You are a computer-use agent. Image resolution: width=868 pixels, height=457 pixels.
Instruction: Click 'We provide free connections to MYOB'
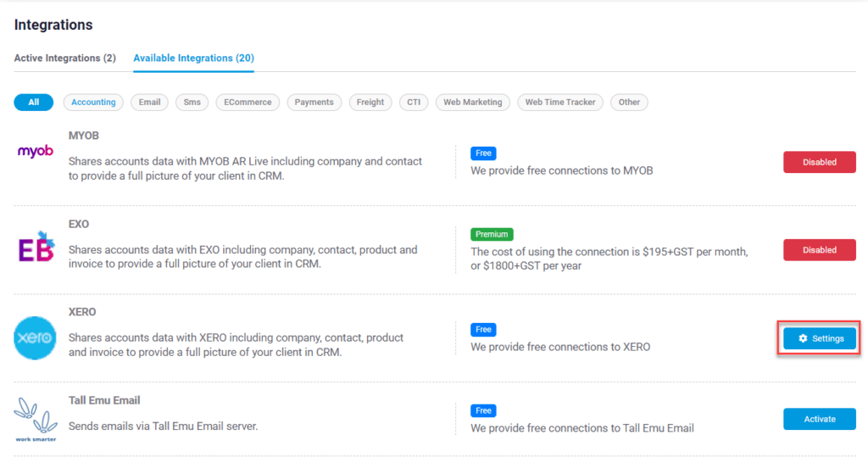click(x=562, y=170)
